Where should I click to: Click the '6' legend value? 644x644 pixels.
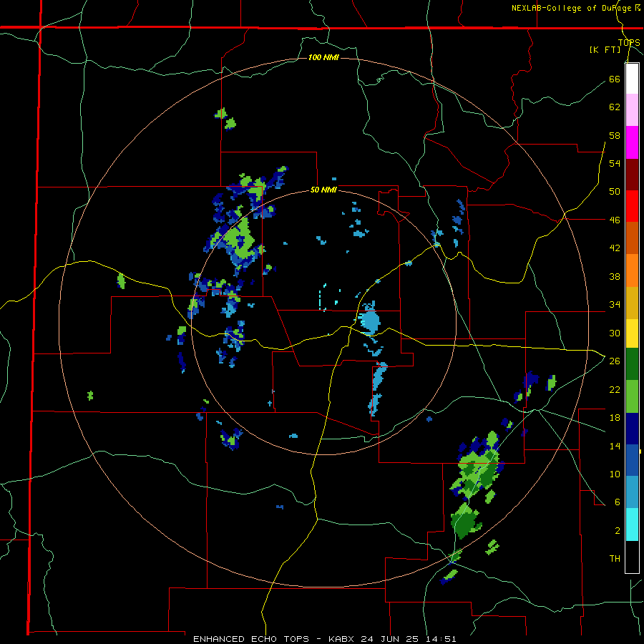click(x=617, y=502)
